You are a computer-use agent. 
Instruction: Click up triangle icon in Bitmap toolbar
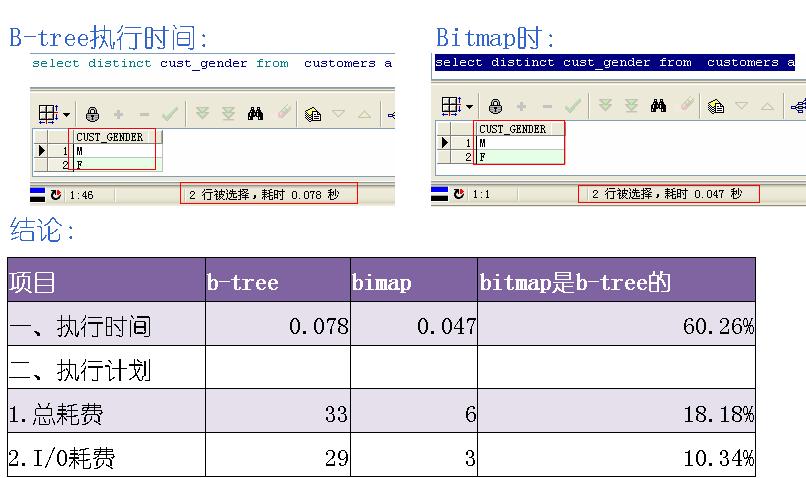click(x=767, y=106)
